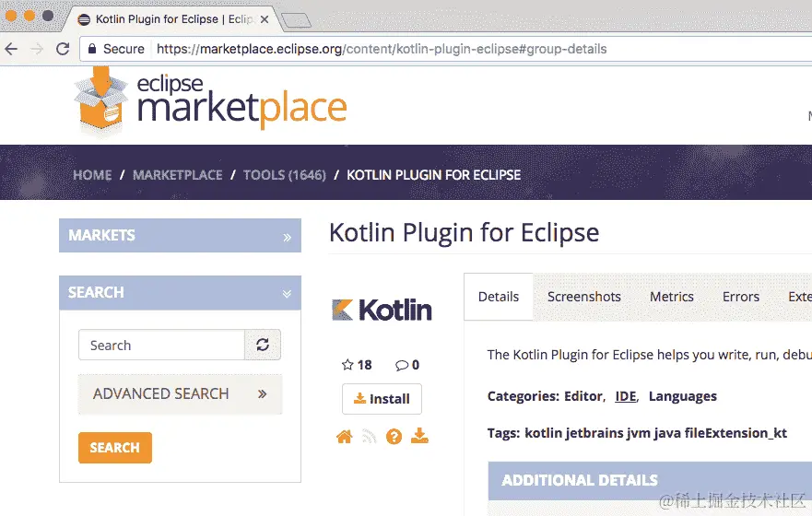Open the Editor category link
This screenshot has height=516, width=812.
coord(583,396)
